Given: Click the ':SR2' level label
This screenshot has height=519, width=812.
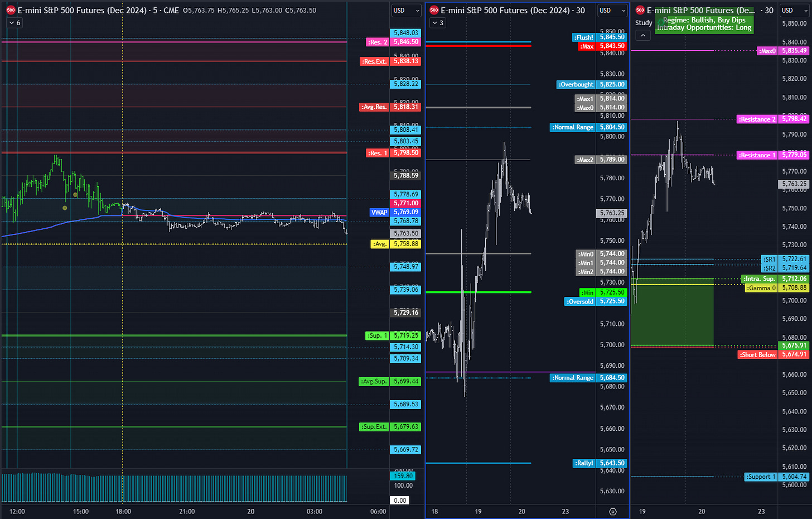Looking at the screenshot, I should click(769, 268).
